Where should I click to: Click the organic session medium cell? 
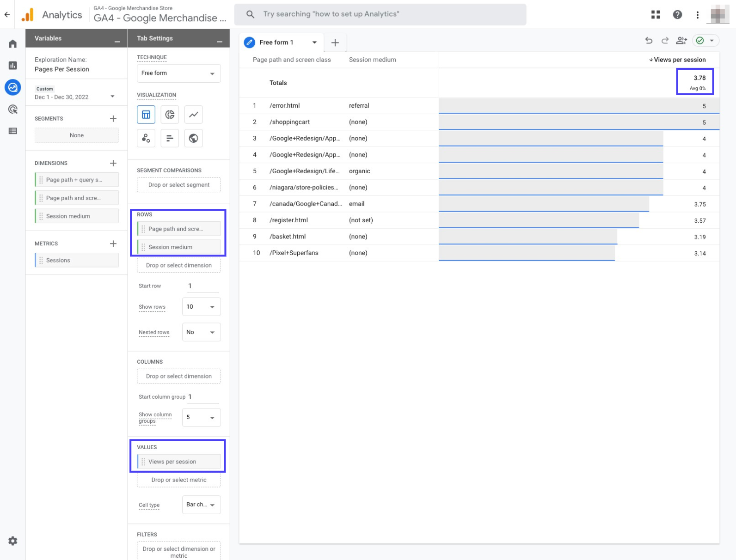click(x=359, y=171)
